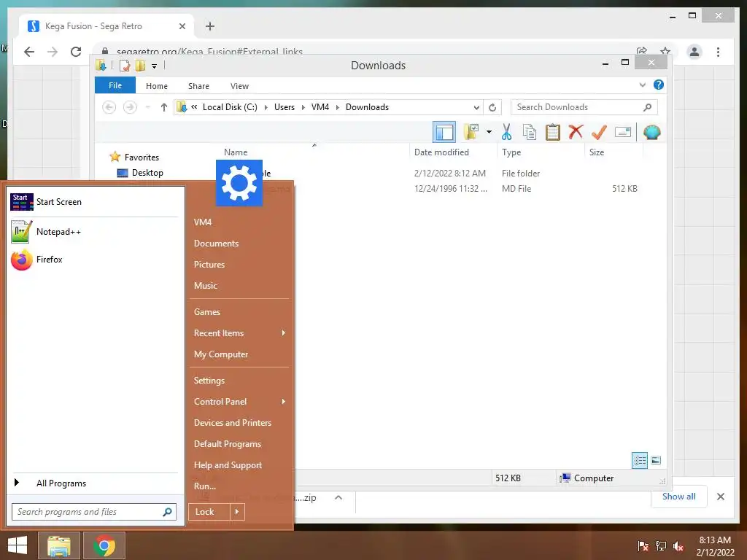Select Desktop under Favorites
The image size is (747, 560).
(147, 173)
